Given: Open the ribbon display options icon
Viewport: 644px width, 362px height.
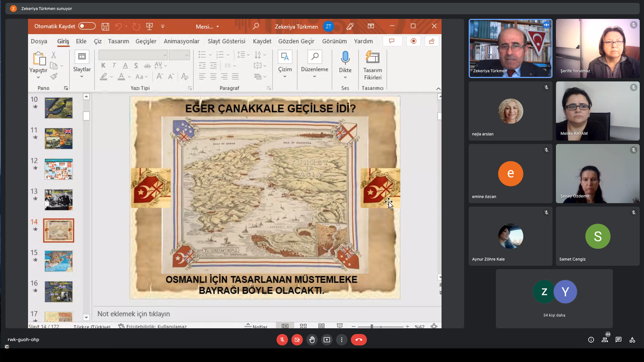Looking at the screenshot, I should click(x=371, y=26).
